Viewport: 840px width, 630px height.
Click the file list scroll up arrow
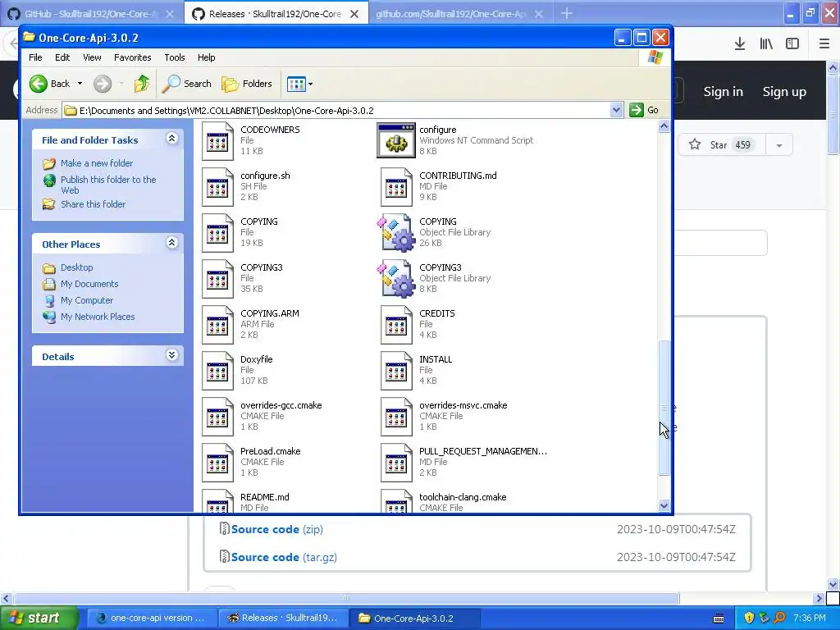pyautogui.click(x=664, y=126)
